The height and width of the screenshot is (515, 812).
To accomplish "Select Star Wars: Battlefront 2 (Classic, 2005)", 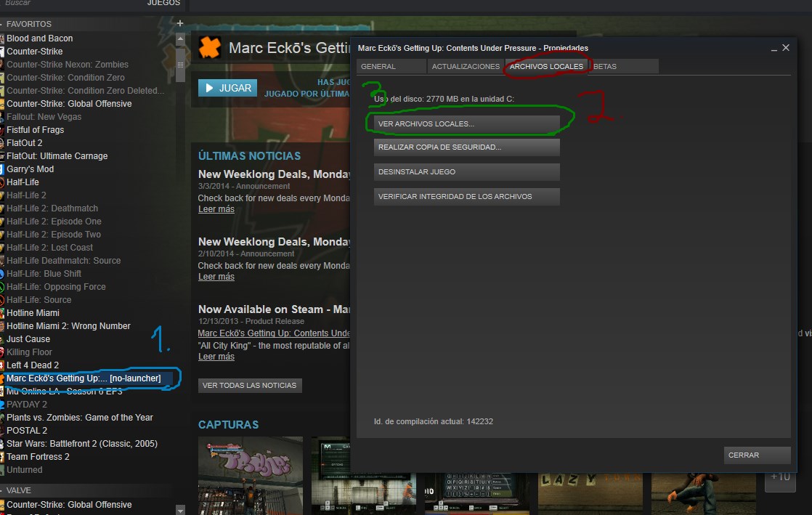I will click(82, 444).
